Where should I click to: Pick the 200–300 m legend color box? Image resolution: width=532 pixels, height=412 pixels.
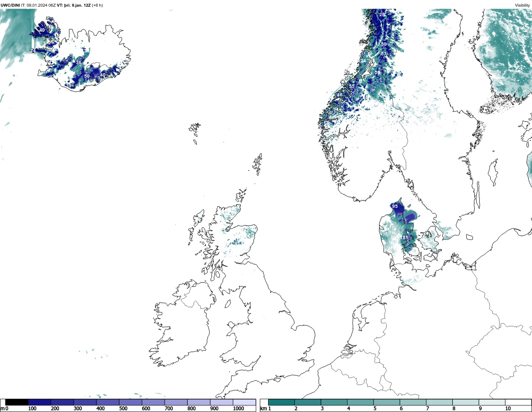click(x=62, y=402)
